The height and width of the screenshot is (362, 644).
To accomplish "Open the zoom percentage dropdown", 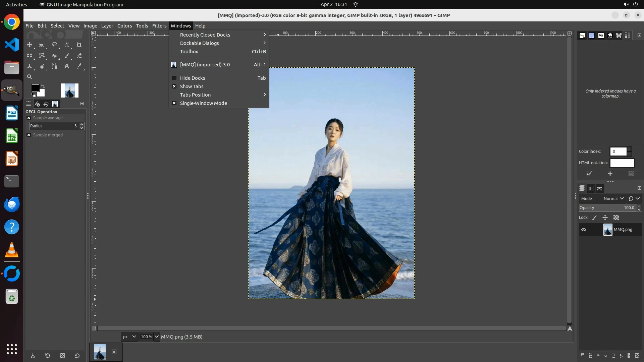I will 157,337.
